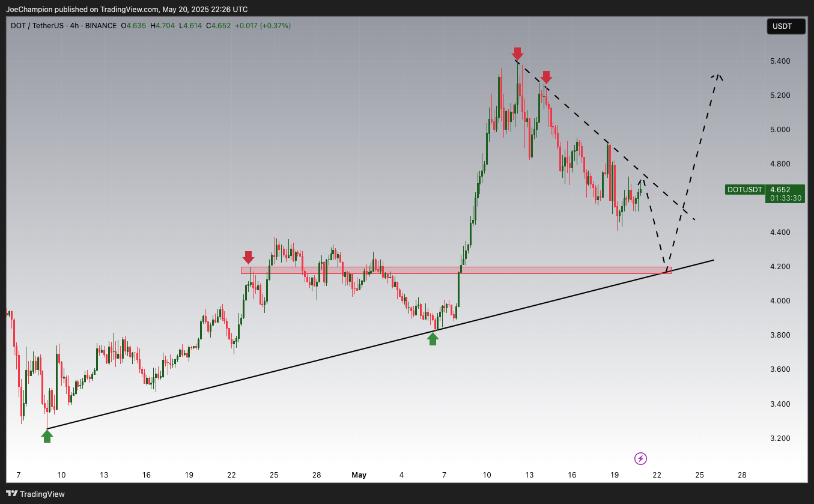
Task: Click the 3.400 price axis label
Action: (780, 404)
